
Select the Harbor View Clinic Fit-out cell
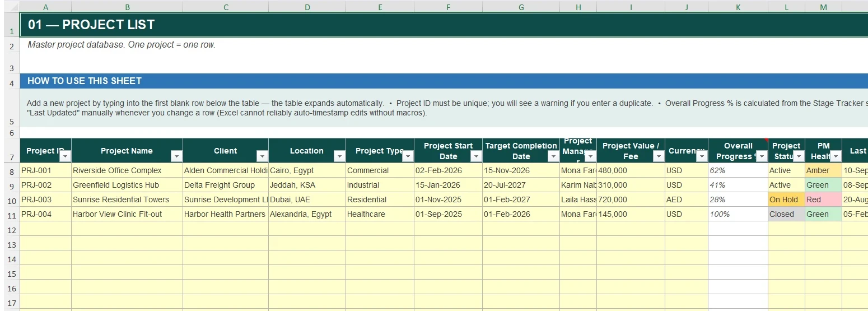coord(127,214)
